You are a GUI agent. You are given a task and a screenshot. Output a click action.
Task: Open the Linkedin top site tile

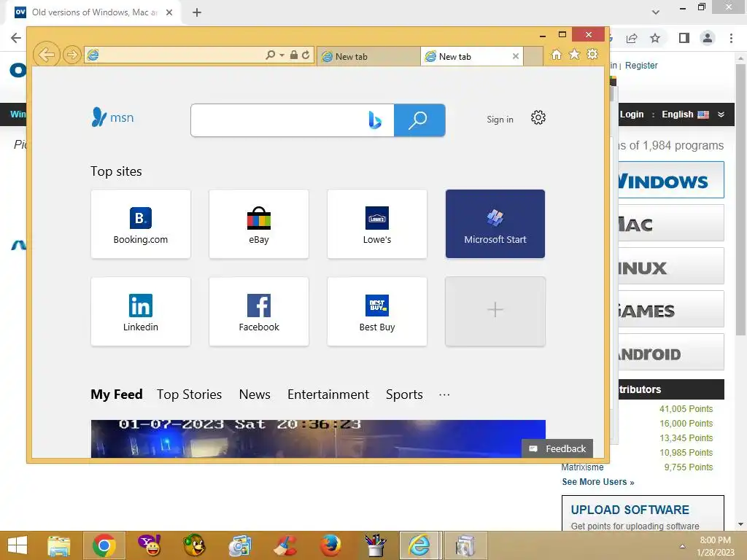coord(141,311)
